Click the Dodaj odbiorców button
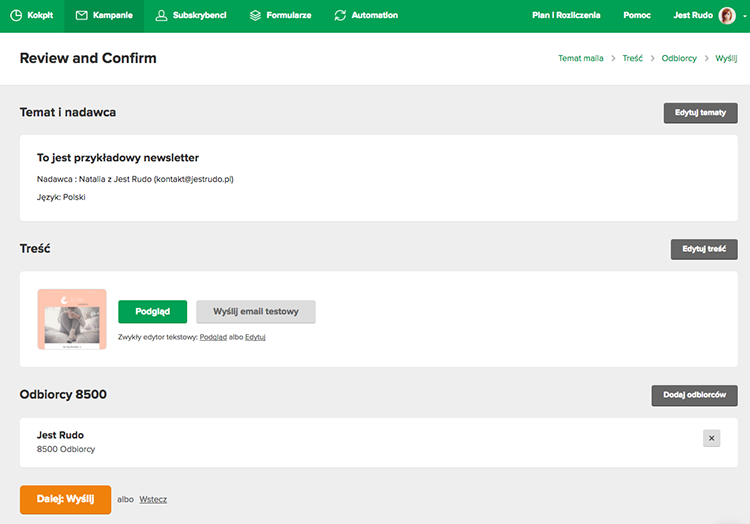Image resolution: width=750 pixels, height=524 pixels. tap(694, 395)
